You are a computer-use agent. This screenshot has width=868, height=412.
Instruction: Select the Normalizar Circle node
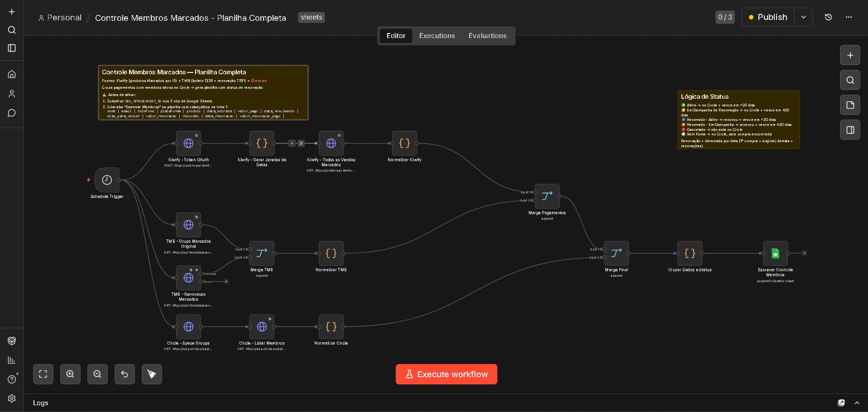pyautogui.click(x=331, y=327)
